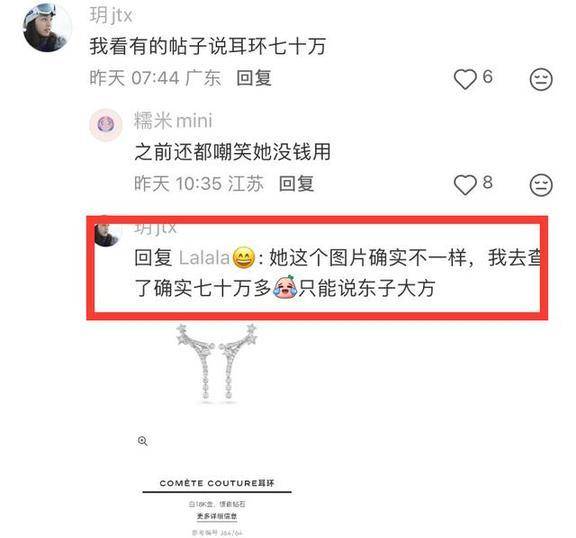576x538 pixels.
Task: Open the small avatar in highlighted reply
Action: 107,234
